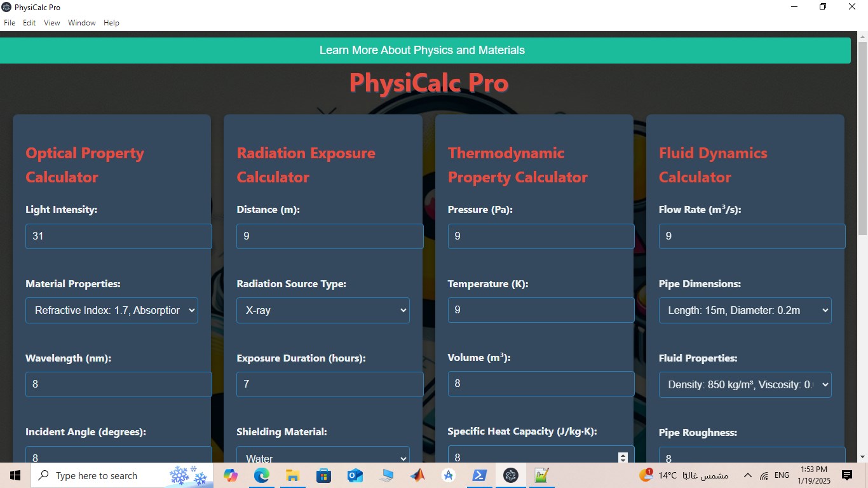Click the Incident Angle input field
868x488 pixels.
119,455
